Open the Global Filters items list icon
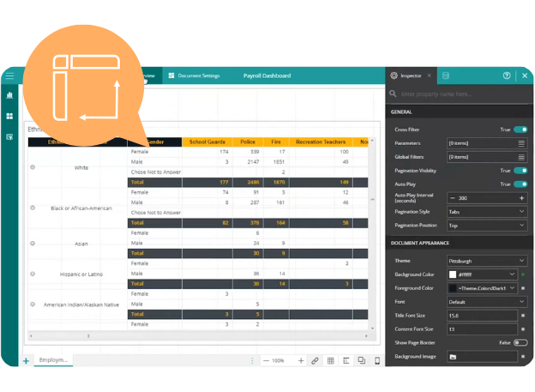The width and height of the screenshot is (535, 392). pos(521,157)
